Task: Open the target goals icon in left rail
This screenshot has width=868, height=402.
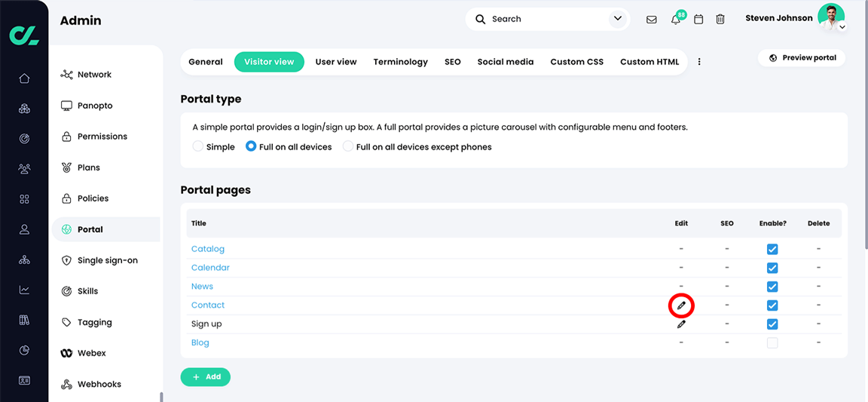Action: 24,139
